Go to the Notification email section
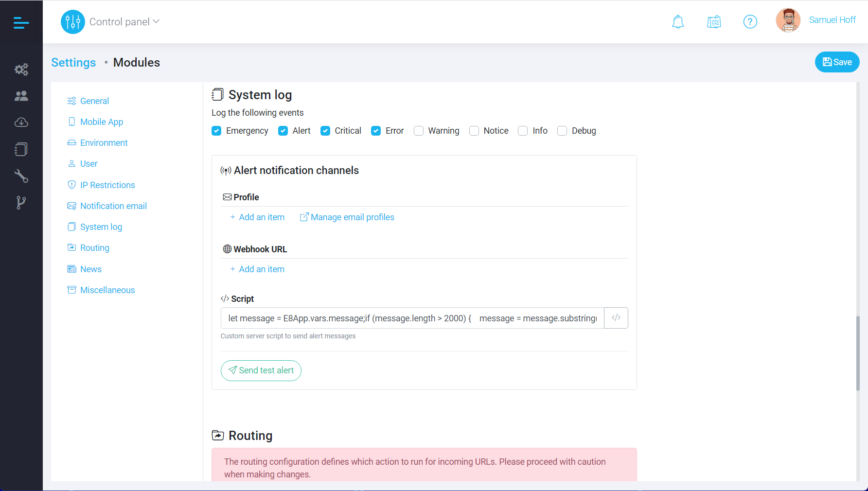Image resolution: width=868 pixels, height=491 pixels. pyautogui.click(x=113, y=206)
